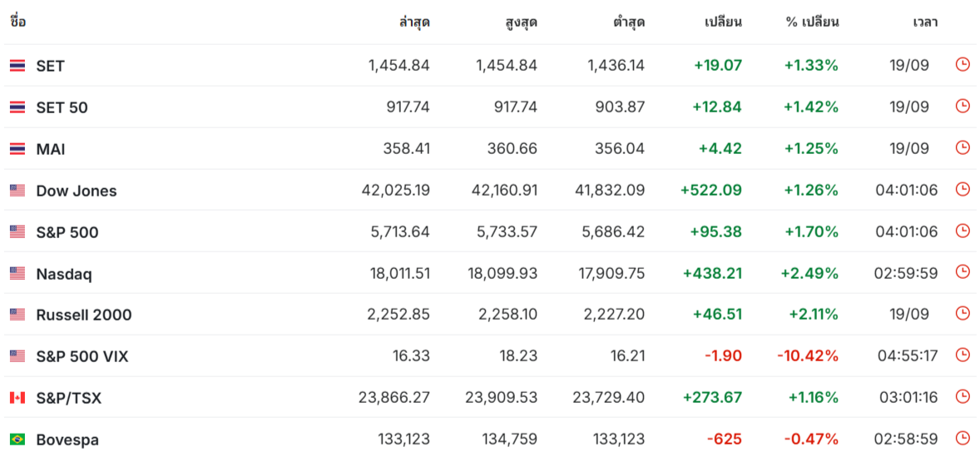
Task: Click Nasdaq last 18,011.51
Action: pos(398,272)
